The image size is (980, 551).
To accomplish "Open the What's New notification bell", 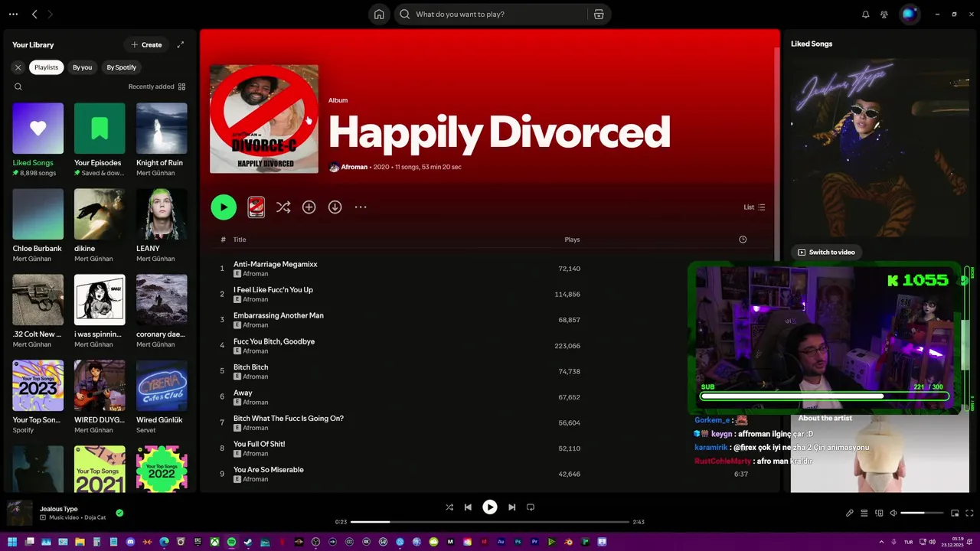I will pos(866,14).
